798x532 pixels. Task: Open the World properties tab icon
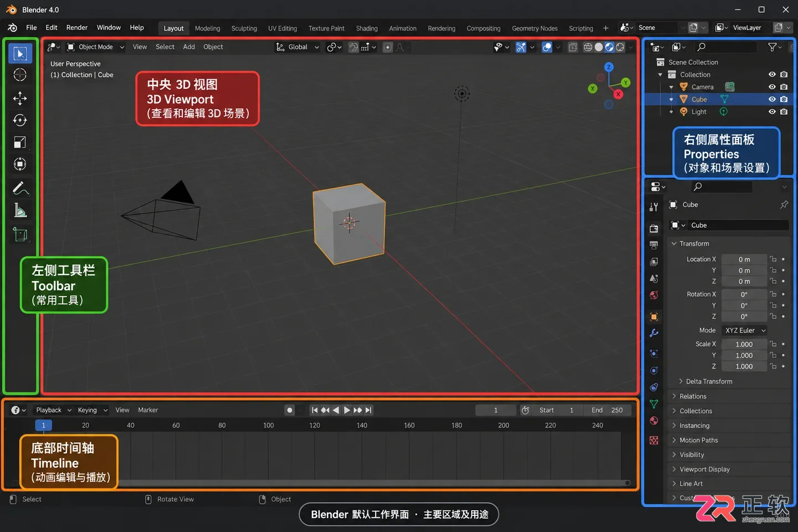click(654, 295)
